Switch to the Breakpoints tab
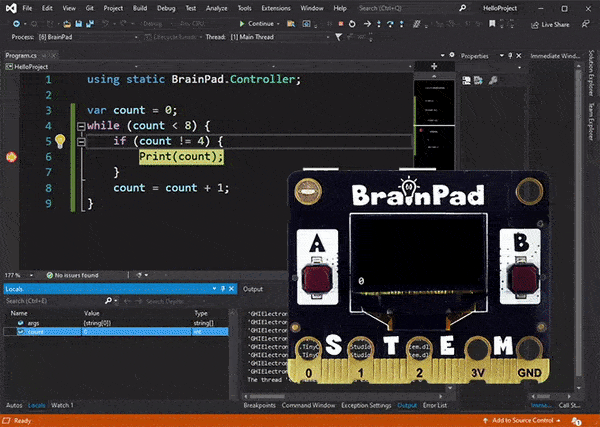Screen dimensions: 600x427 point(259,405)
